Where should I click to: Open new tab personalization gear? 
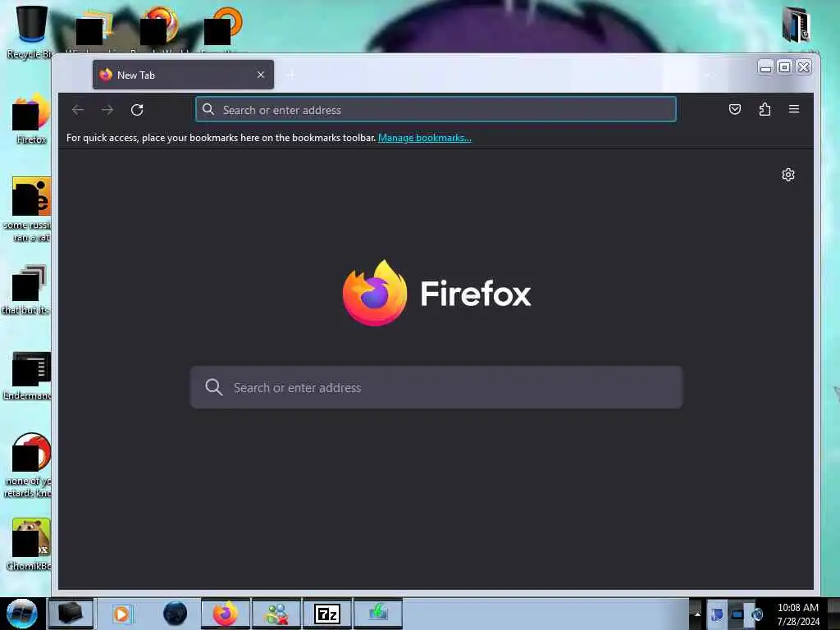[x=788, y=175]
